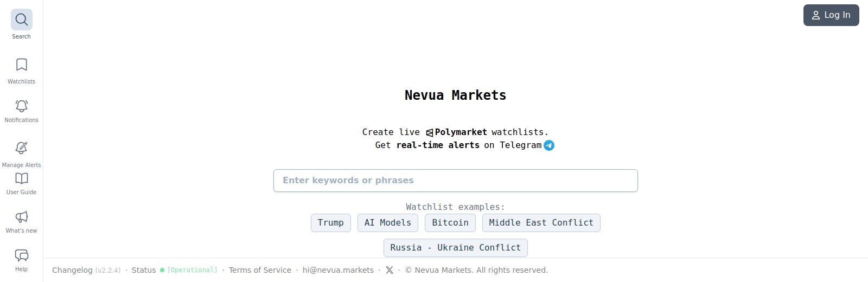Open the Help chat icon
868x282 pixels.
[x=22, y=255]
